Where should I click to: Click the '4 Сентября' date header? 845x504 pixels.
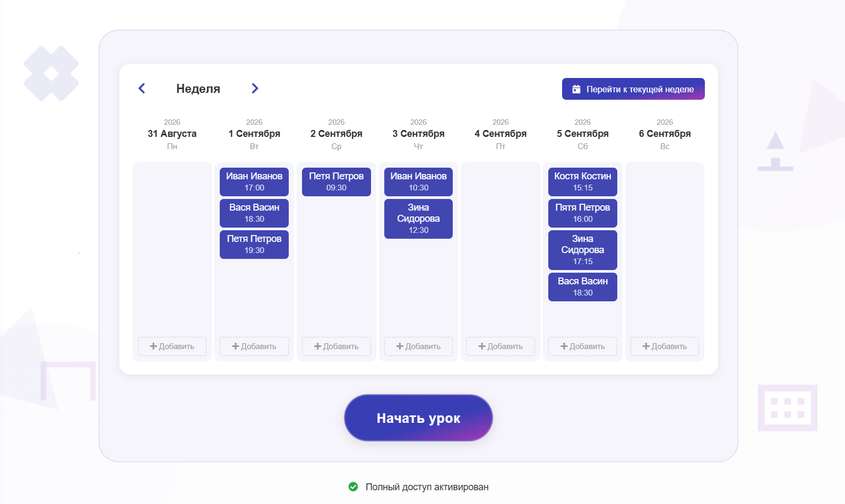(501, 134)
